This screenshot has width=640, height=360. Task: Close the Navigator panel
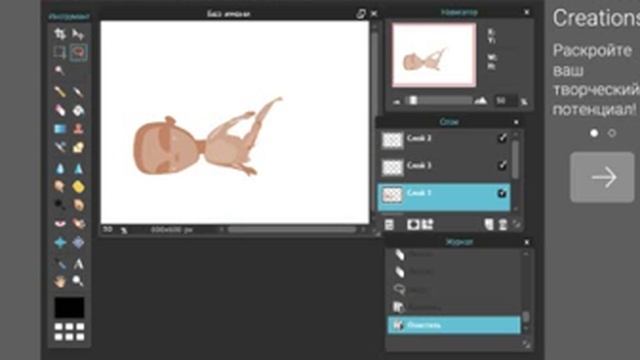527,12
